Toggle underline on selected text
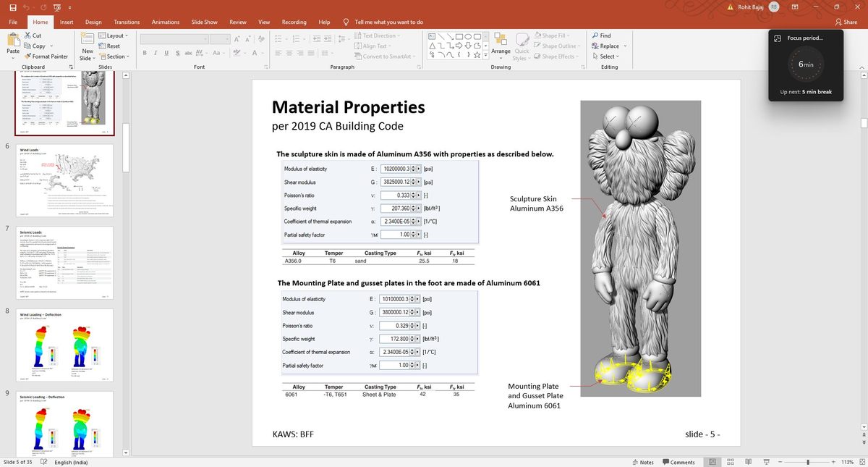This screenshot has height=467, width=868. (166, 53)
